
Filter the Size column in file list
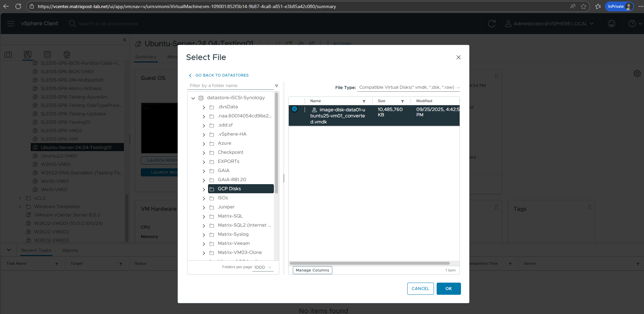coord(403,101)
